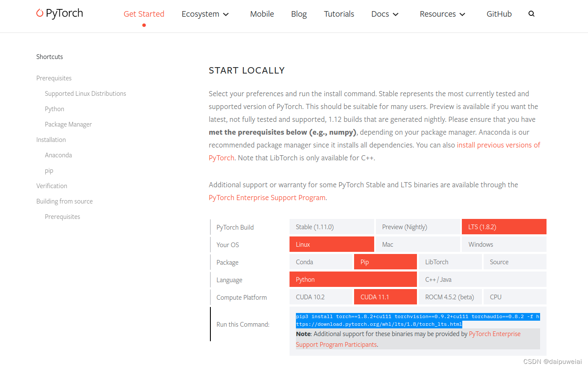The height and width of the screenshot is (369, 588).
Task: Jump to Python shortcut in sidebar
Action: [54, 109]
